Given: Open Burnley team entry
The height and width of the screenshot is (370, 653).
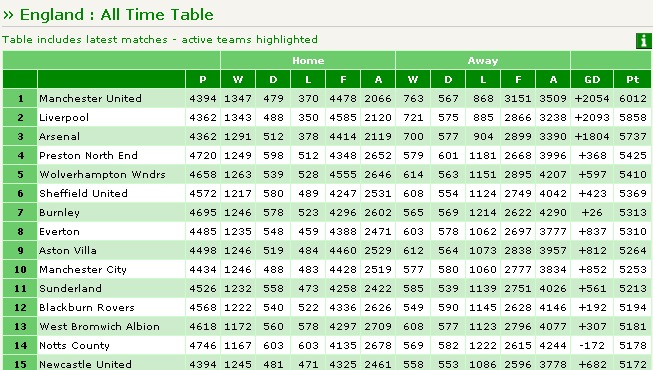Looking at the screenshot, I should [59, 212].
